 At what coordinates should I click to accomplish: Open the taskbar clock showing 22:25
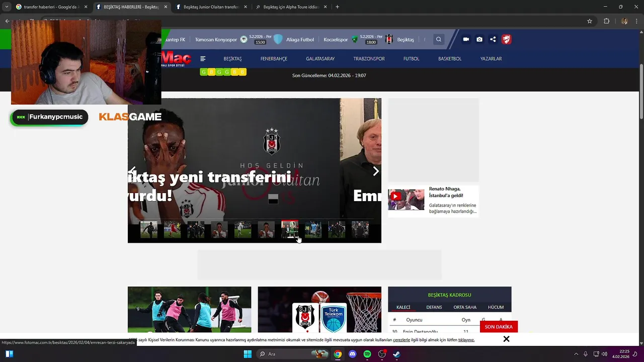pos(620,354)
